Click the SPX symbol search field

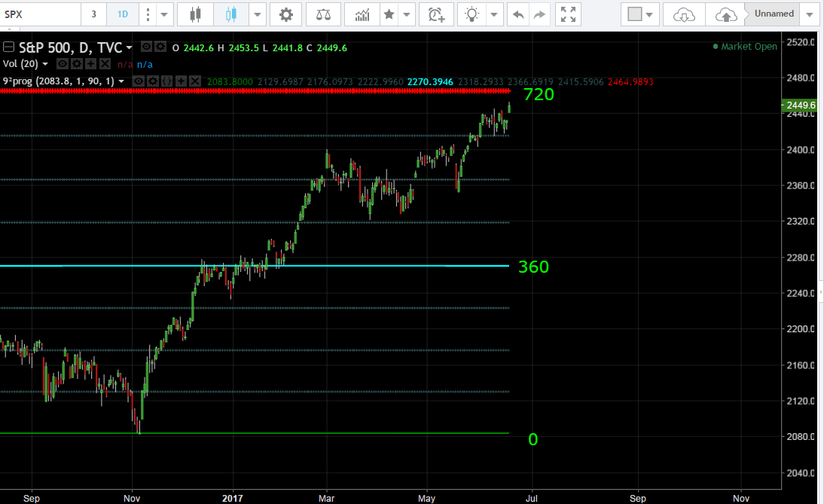tap(38, 14)
